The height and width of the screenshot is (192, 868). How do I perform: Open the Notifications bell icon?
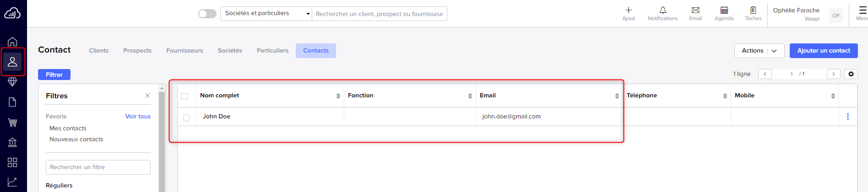point(662,10)
